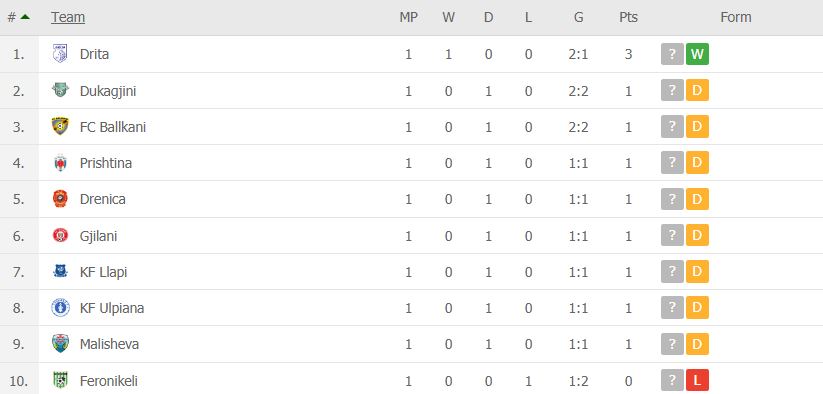
Task: Click the Malisheva club crest icon
Action: click(x=60, y=344)
